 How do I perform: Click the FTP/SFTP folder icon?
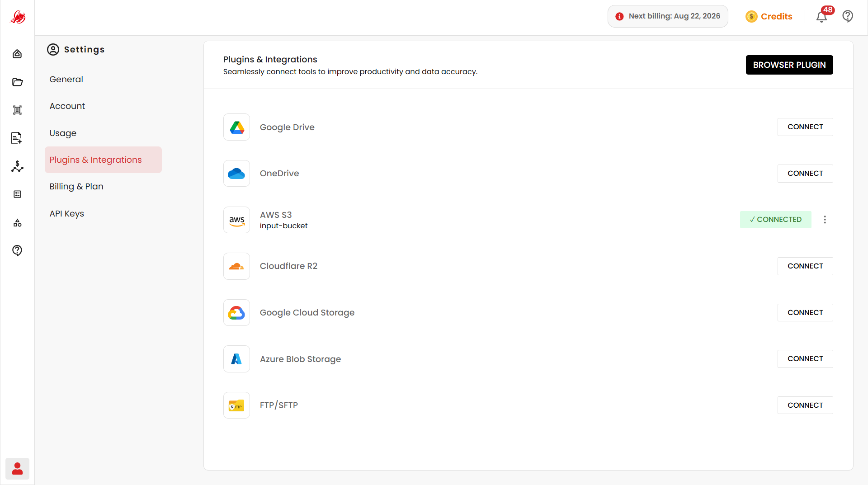click(x=236, y=405)
